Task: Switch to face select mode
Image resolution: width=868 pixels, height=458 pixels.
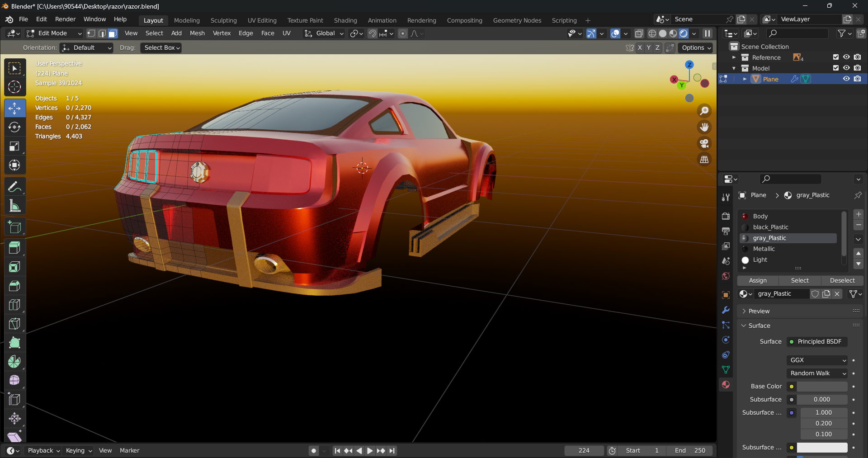Action: (113, 33)
